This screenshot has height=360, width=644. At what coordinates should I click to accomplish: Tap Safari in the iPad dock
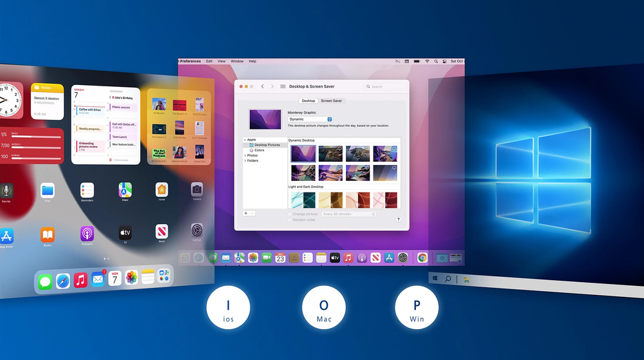point(62,281)
